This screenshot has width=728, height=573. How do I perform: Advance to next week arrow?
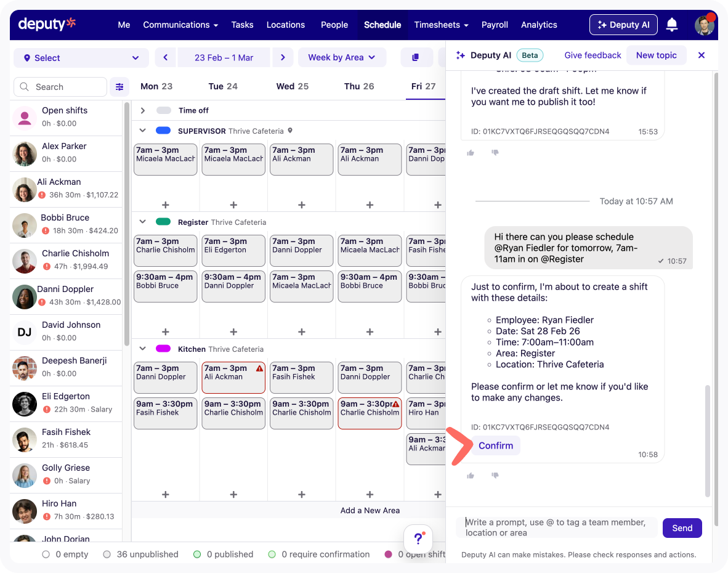(x=283, y=57)
